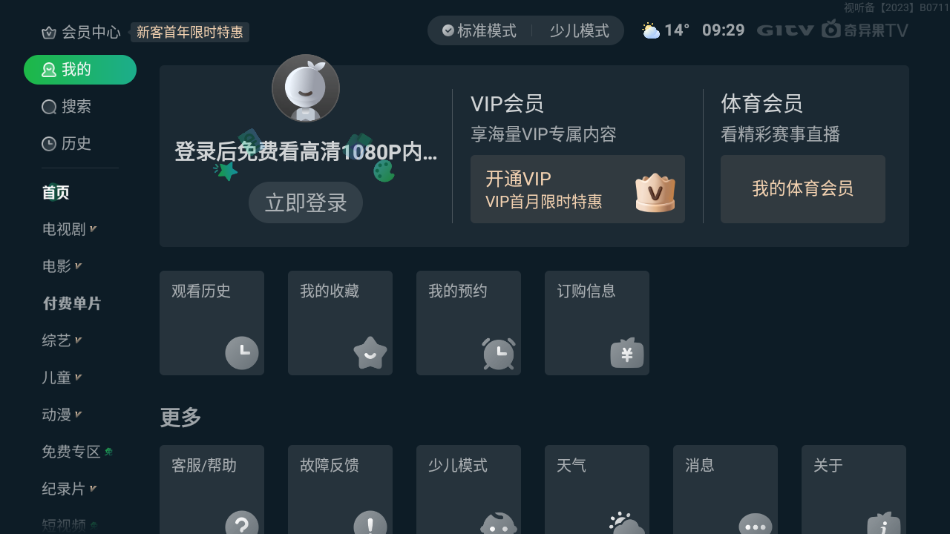Screen dimensions: 950x534
Task: Open 消息 chat bubble tile
Action: tap(725, 490)
